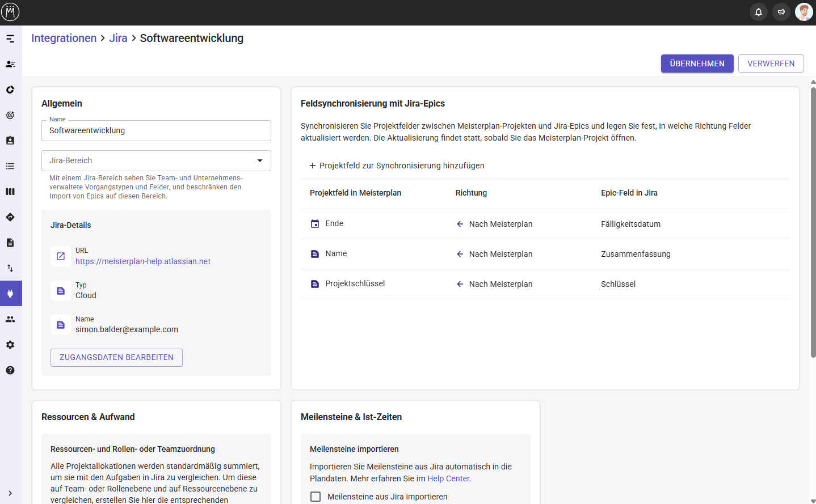Open the Meisterplan logo home
This screenshot has height=504, width=816.
(10, 12)
